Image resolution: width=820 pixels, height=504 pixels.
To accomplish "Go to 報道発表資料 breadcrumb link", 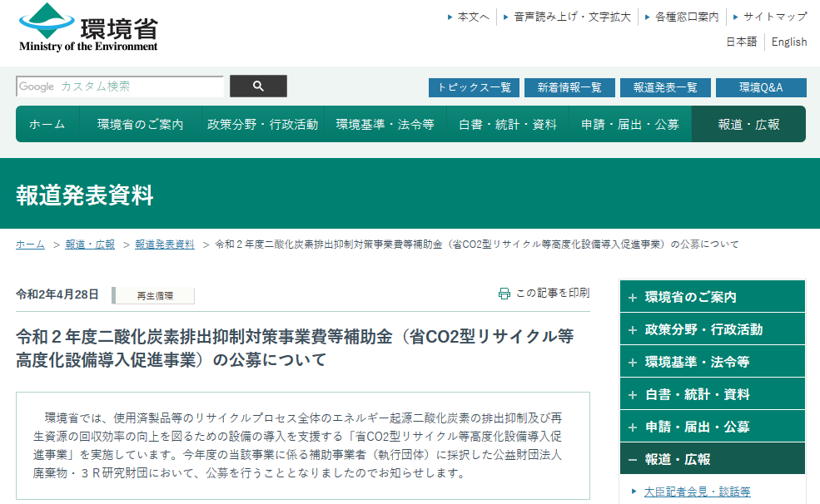I will 164,245.
